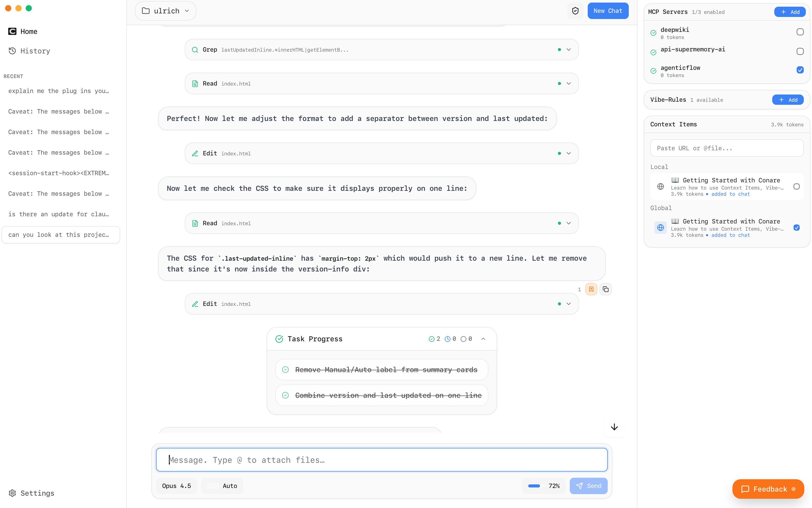Click the Grep search icon
This screenshot has width=812, height=508.
pyautogui.click(x=195, y=50)
